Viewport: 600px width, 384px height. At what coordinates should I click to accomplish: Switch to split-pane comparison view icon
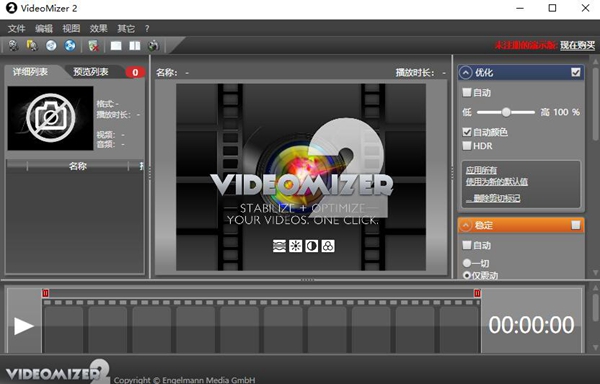(x=135, y=46)
